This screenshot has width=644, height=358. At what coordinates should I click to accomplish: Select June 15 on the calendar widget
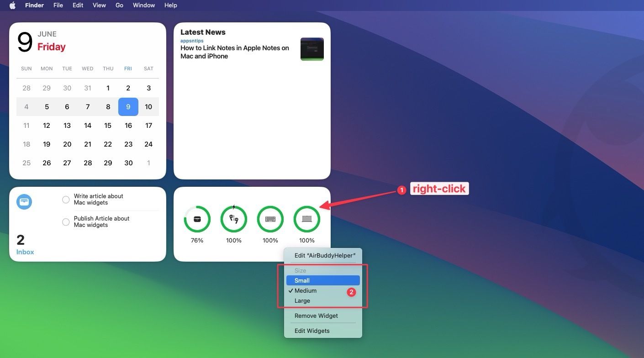(x=108, y=125)
